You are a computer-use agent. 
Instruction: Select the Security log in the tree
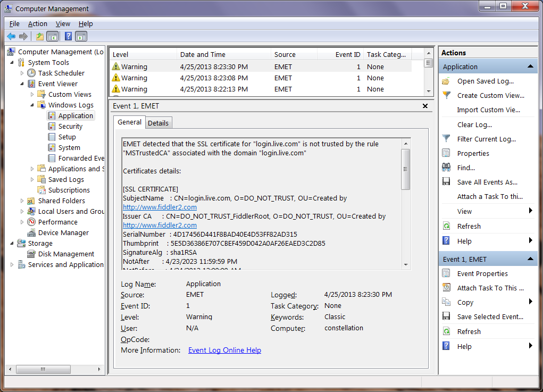point(70,126)
